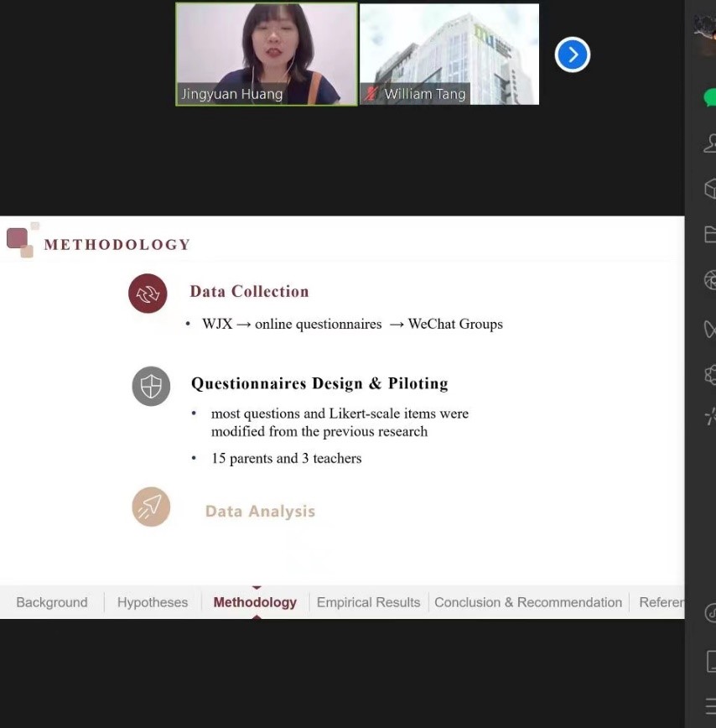Click William Tang's muted microphone icon

coord(371,94)
